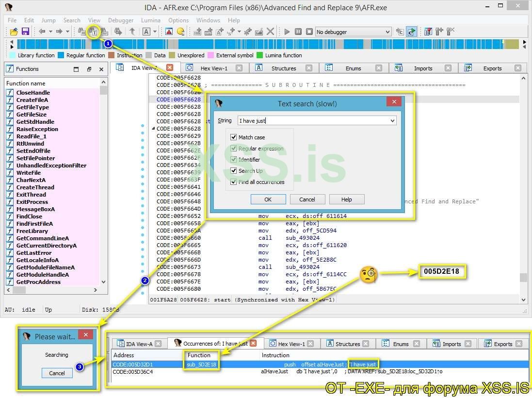The height and width of the screenshot is (398, 532).
Task: Uncheck the Find all occurrences checkbox
Action: point(234,182)
